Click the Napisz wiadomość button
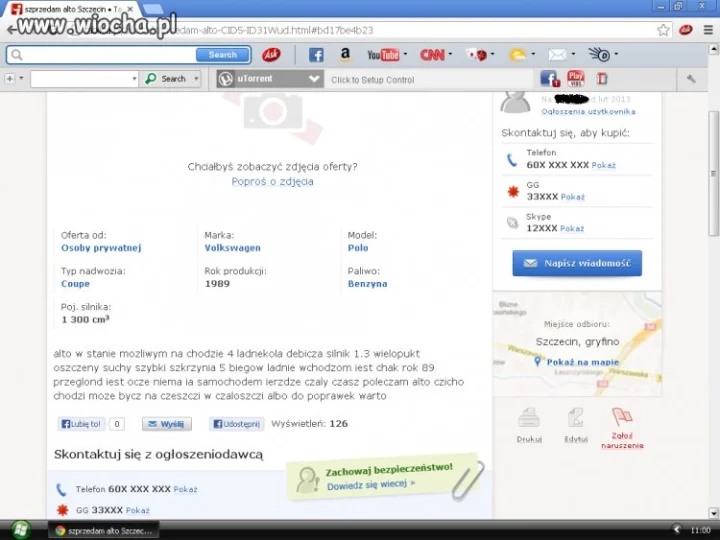720x540 pixels. pos(577,263)
